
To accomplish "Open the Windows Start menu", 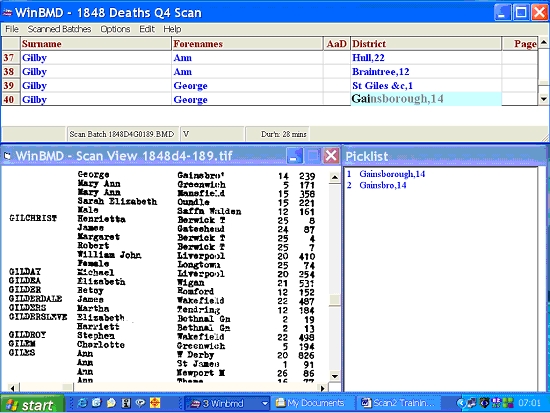I will (33, 405).
